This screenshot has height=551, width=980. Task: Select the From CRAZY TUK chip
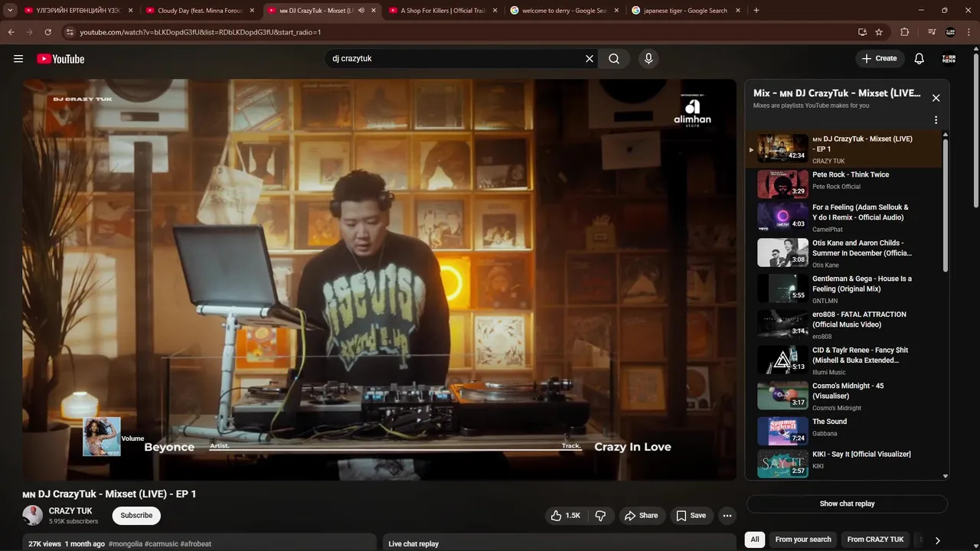875,540
